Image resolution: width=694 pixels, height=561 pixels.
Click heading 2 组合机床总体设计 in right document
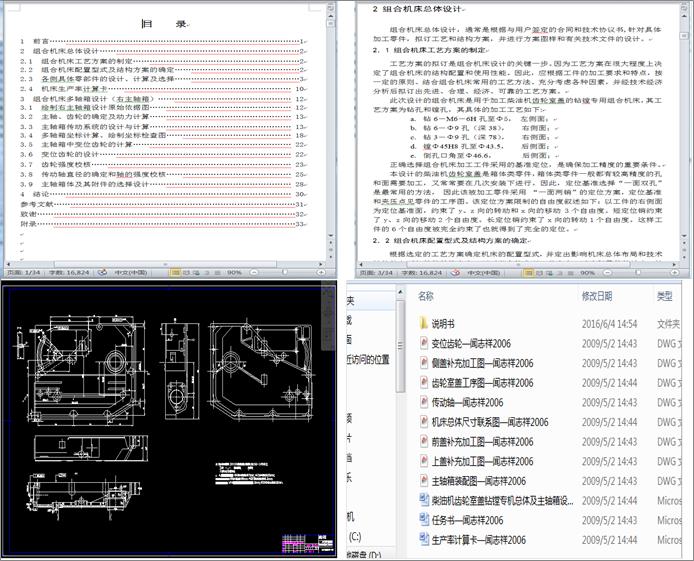click(417, 9)
